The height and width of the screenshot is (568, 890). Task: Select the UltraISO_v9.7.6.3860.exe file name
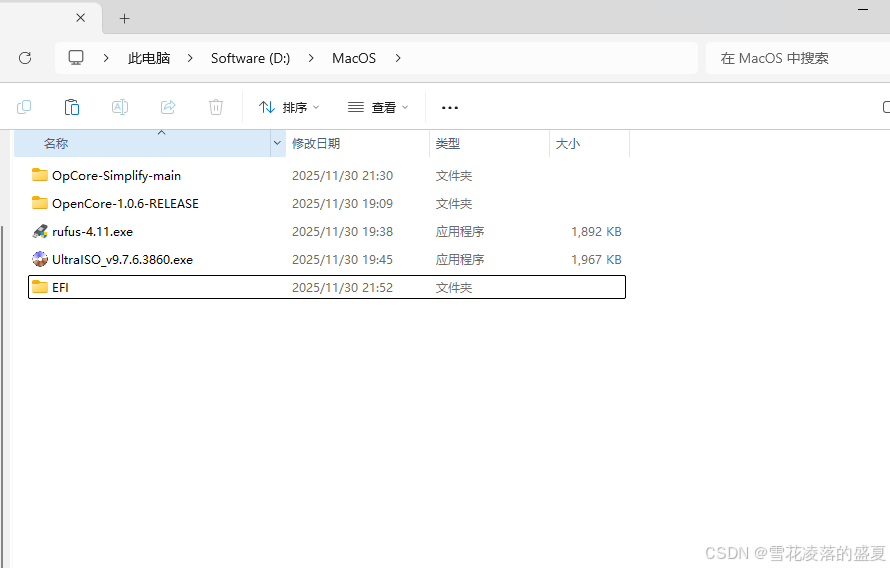(123, 259)
